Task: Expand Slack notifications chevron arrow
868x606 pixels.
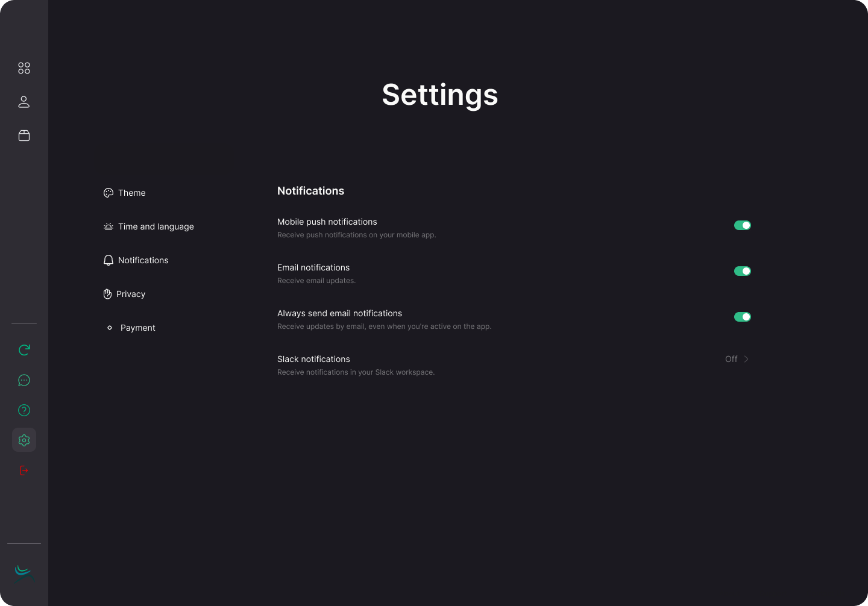Action: coord(746,359)
